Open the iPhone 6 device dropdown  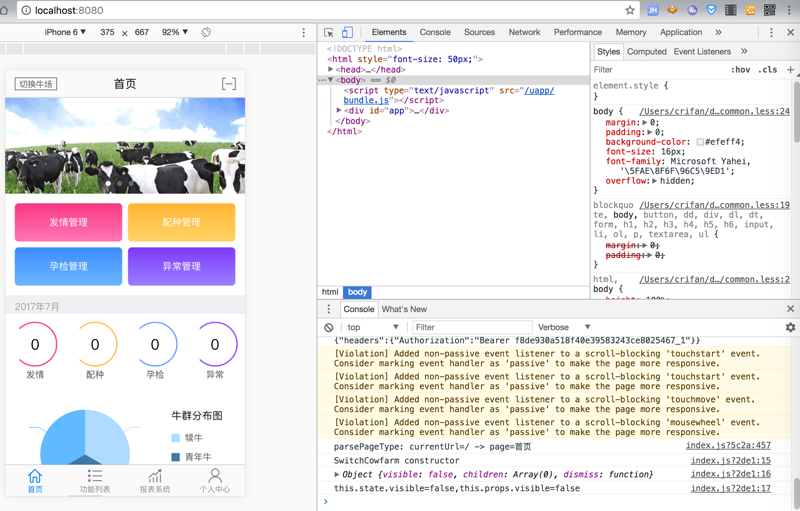[x=65, y=32]
